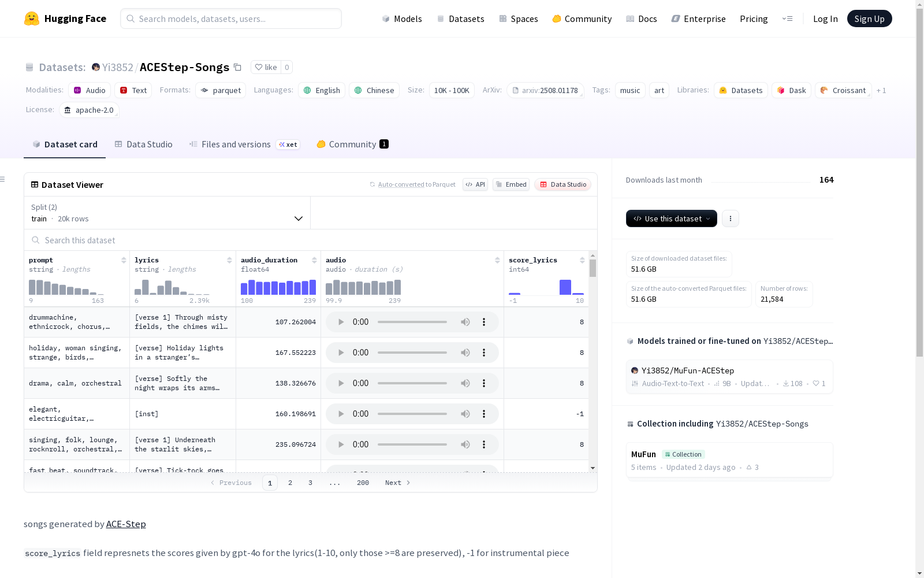Jump to page 200 of the table
Viewport: 924px width, 578px height.
click(363, 483)
